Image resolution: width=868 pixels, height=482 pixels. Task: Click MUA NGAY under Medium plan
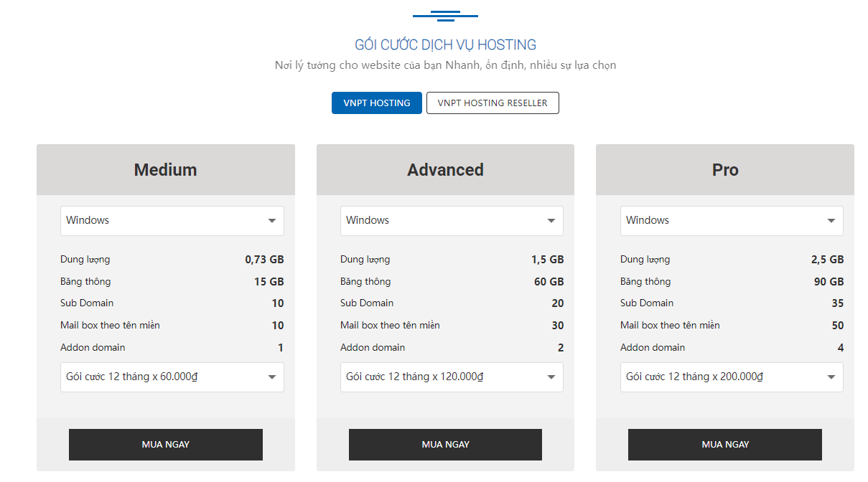pyautogui.click(x=166, y=445)
